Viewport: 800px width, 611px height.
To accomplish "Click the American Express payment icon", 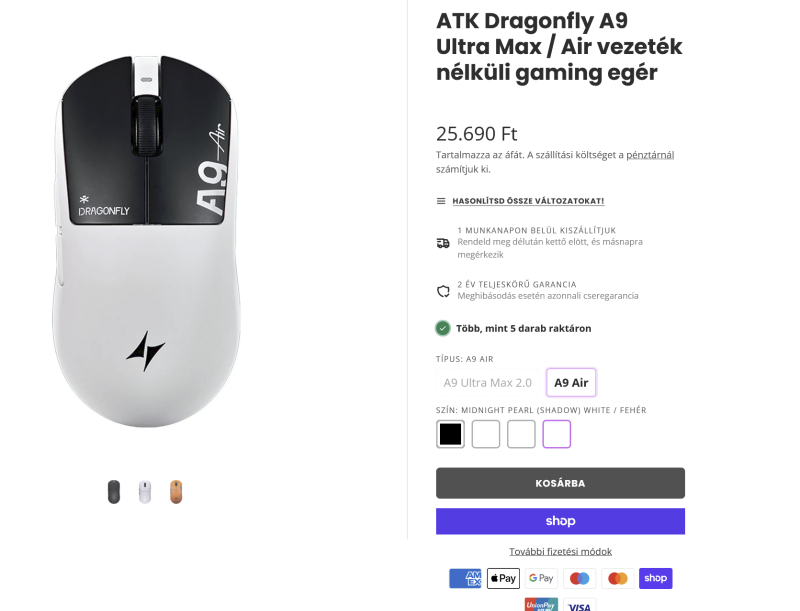I will [x=465, y=578].
